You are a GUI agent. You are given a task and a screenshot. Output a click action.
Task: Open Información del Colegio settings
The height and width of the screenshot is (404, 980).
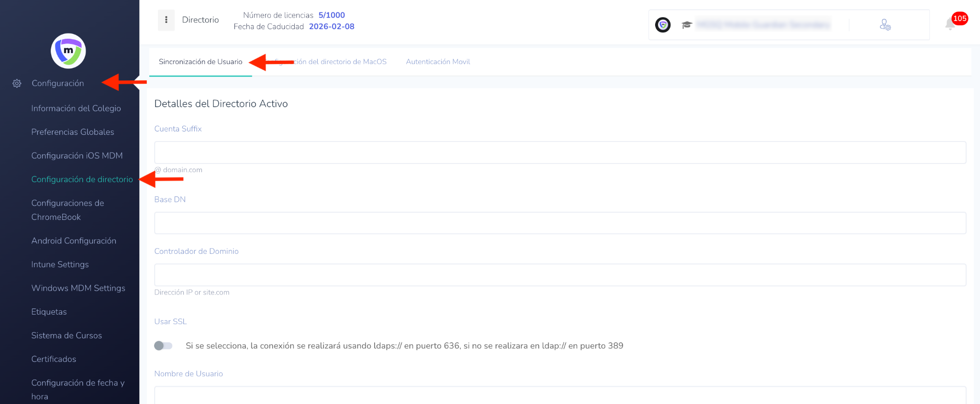pos(76,109)
